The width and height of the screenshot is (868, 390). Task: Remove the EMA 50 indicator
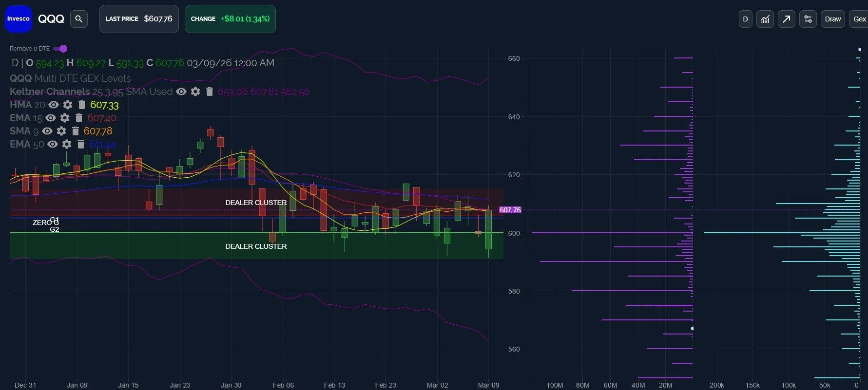pos(81,144)
